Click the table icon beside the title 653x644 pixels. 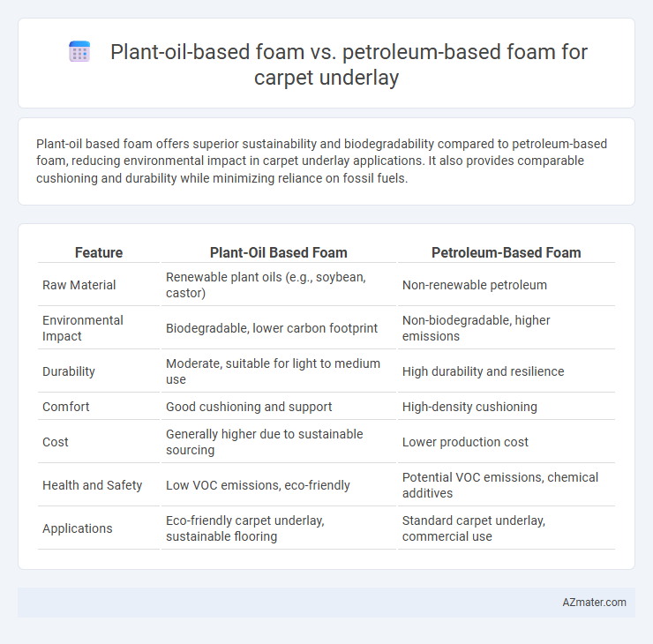click(79, 52)
